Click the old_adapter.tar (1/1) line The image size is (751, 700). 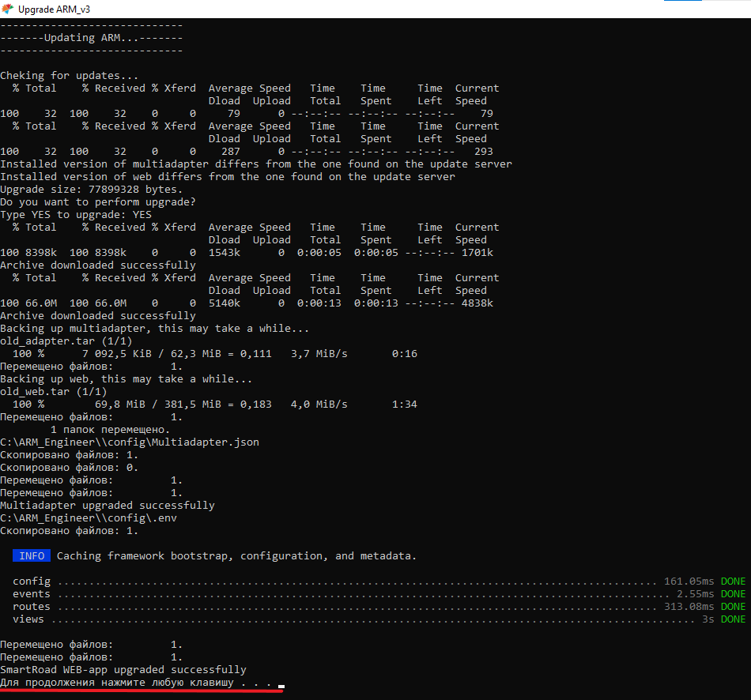66,341
